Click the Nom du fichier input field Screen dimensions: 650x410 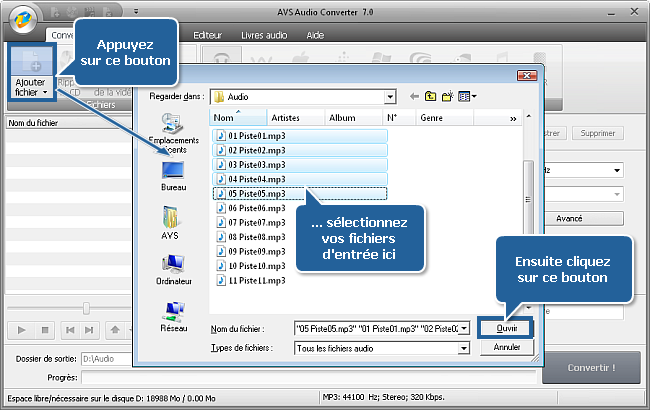click(377, 329)
